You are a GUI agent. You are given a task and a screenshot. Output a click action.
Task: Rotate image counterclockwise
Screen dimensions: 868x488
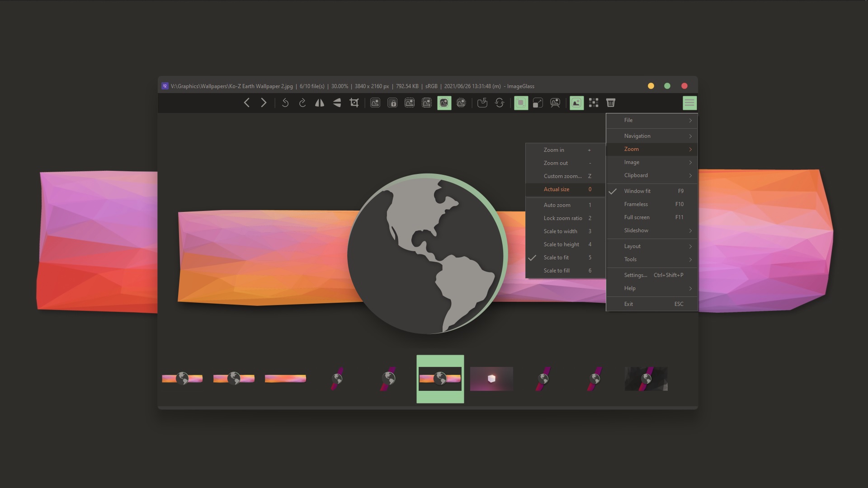[x=285, y=103]
